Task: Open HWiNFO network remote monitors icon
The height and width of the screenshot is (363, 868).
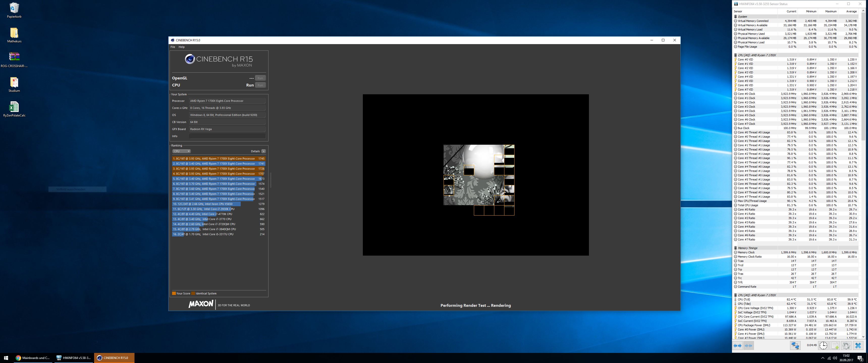Action: [795, 346]
